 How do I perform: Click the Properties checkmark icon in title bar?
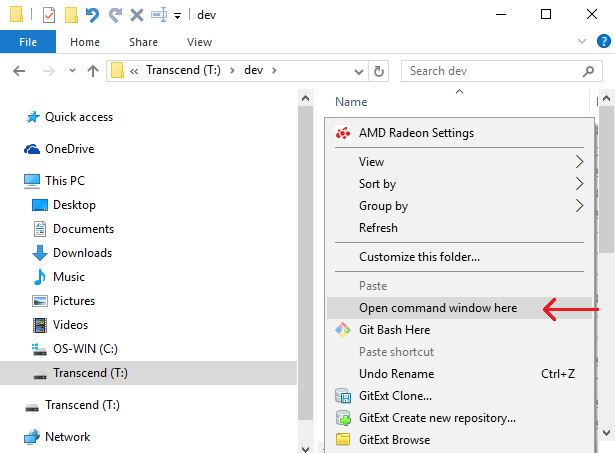coord(49,15)
